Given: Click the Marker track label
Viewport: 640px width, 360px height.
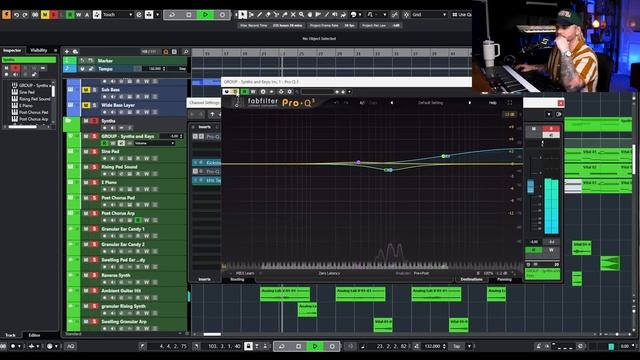Looking at the screenshot, I should 105,61.
